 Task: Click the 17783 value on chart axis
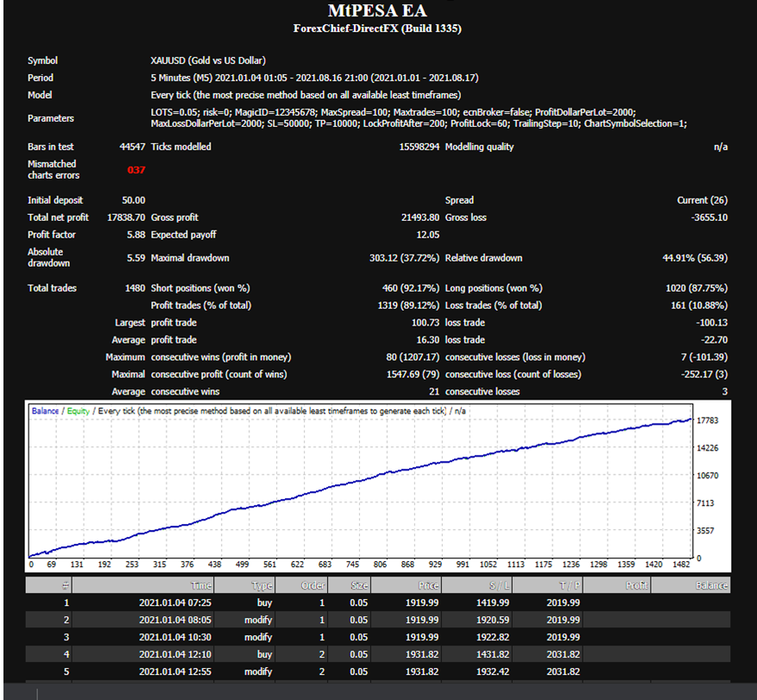pos(707,421)
